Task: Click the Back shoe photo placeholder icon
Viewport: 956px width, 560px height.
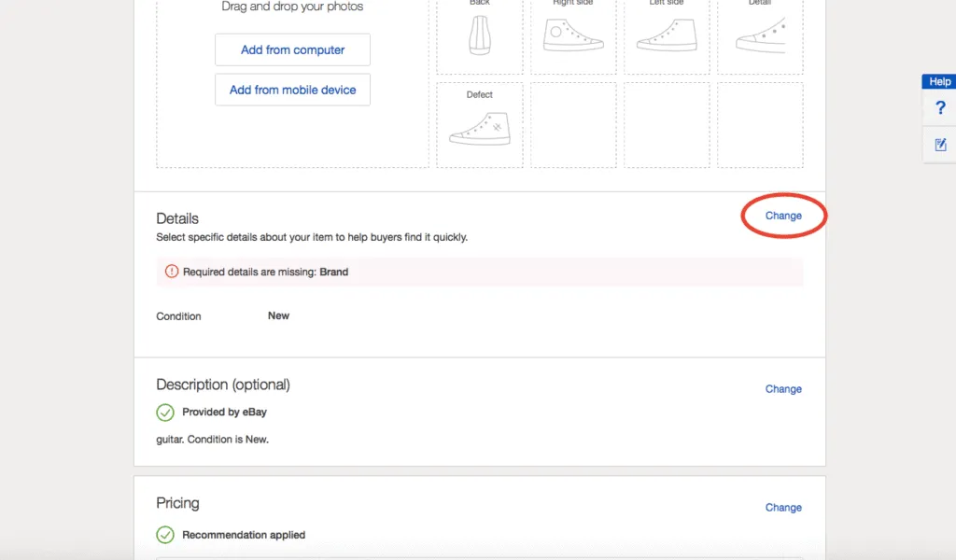Action: 479,33
